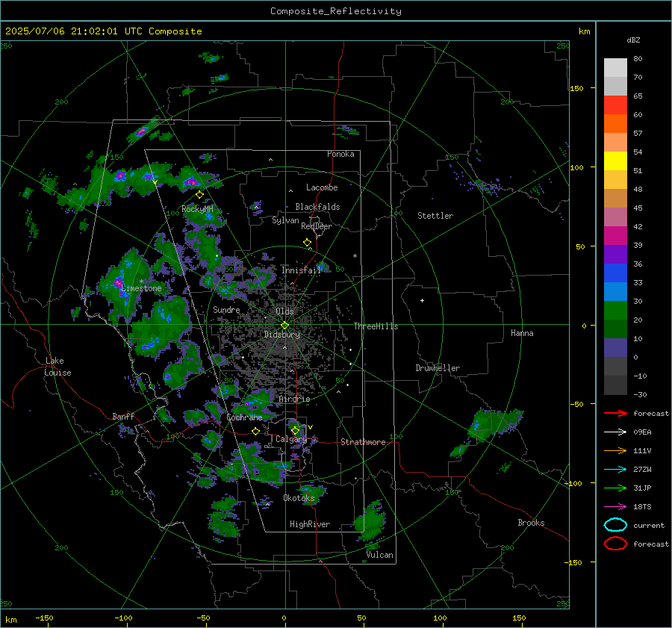The width and height of the screenshot is (672, 628).
Task: Click the Hanna town label
Action: [522, 333]
